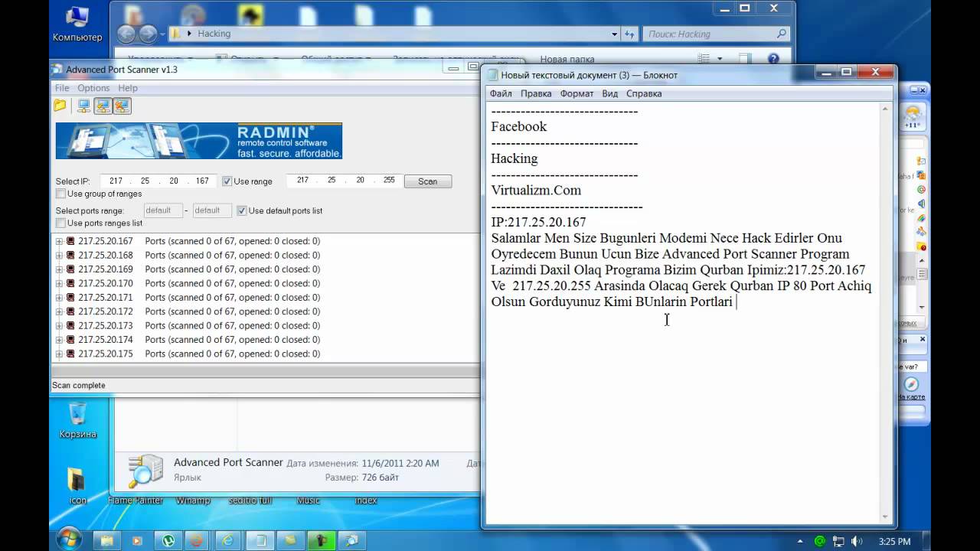Expand the 217.25.20.174 tree node

tap(59, 339)
